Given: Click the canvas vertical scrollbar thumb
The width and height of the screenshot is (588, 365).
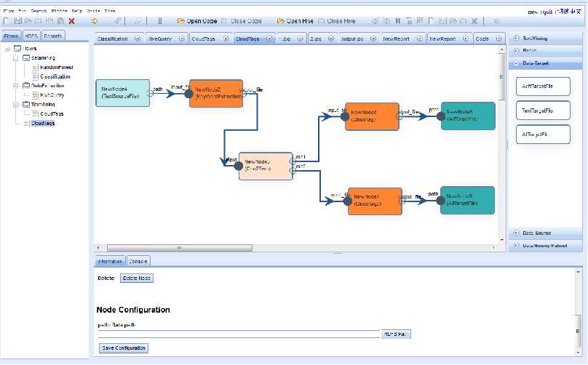Looking at the screenshot, I should [x=501, y=76].
